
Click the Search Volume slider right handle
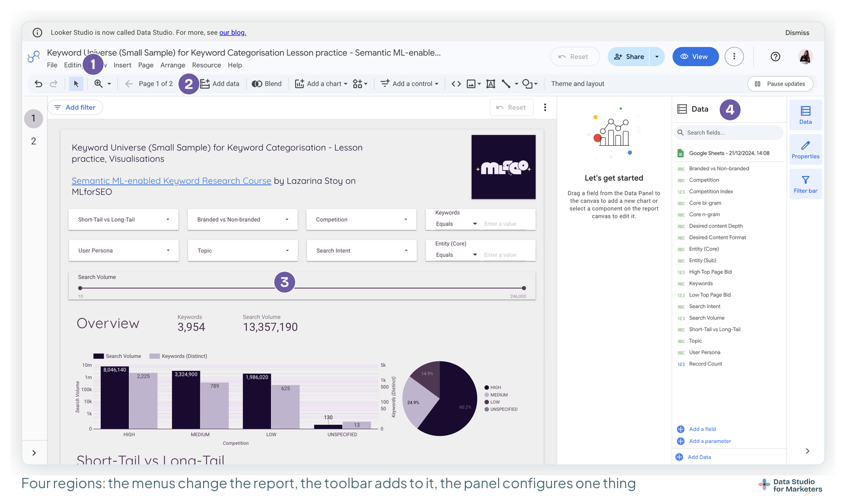pyautogui.click(x=524, y=288)
